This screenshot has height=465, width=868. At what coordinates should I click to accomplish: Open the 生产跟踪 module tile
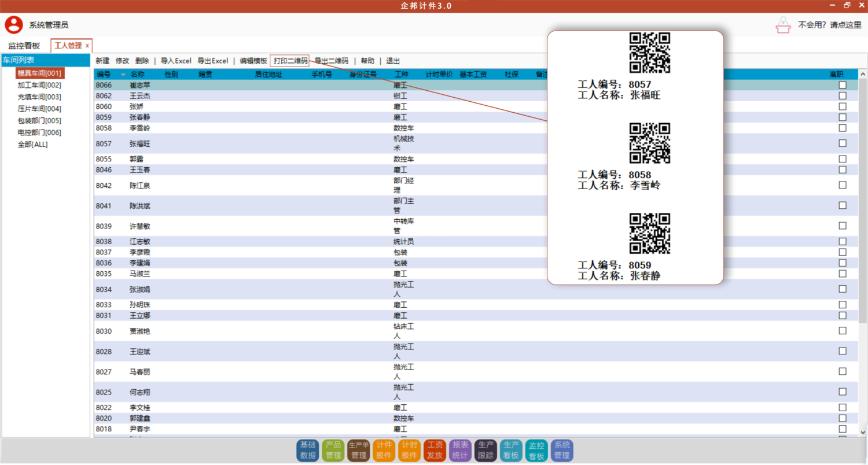tap(486, 450)
